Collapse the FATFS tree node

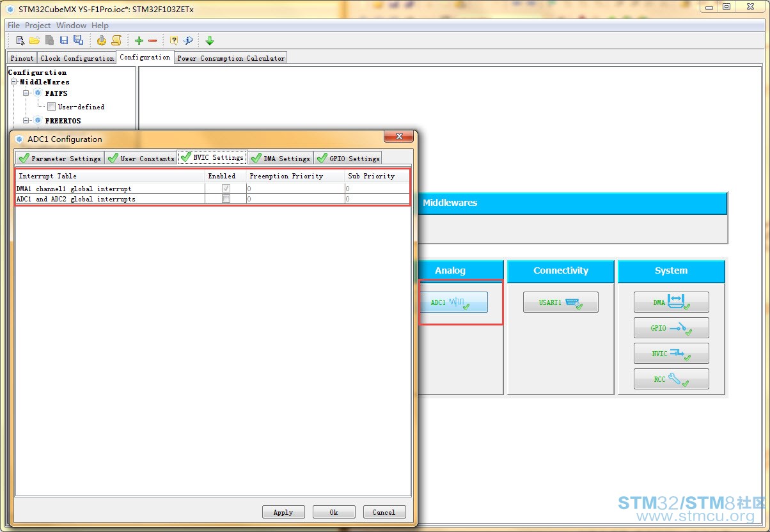26,93
